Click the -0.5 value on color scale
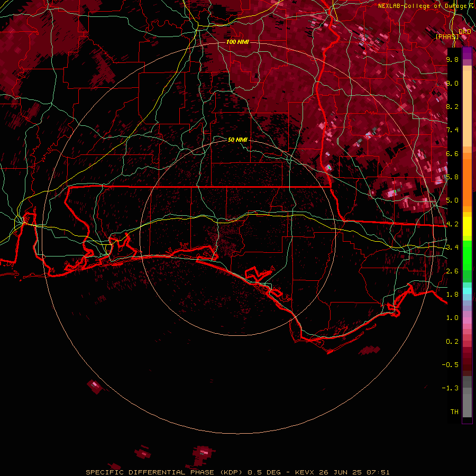This screenshot has width=476, height=476. tap(450, 365)
